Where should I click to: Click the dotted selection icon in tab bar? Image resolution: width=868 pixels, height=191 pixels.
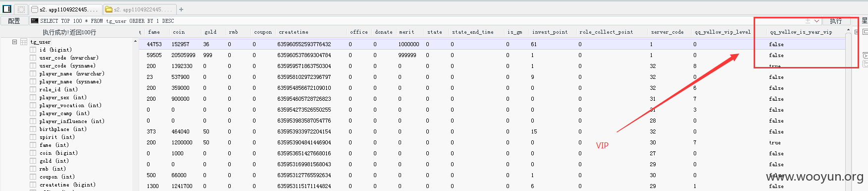[21, 9]
